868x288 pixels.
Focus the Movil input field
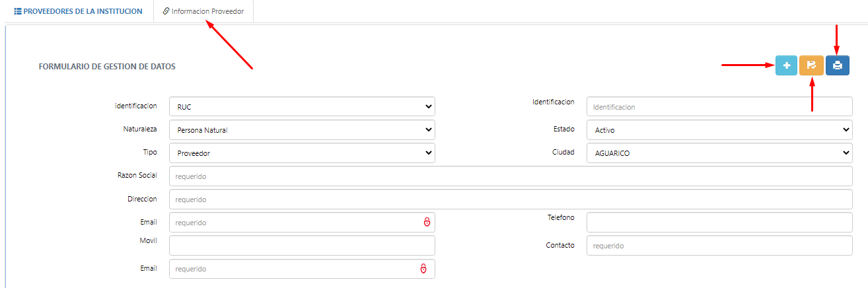pos(302,246)
